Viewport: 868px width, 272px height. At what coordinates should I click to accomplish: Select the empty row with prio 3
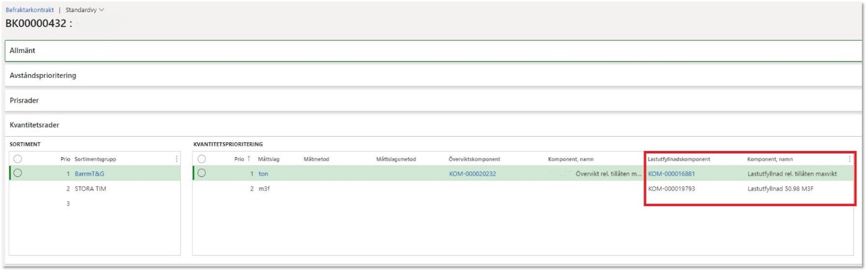95,204
